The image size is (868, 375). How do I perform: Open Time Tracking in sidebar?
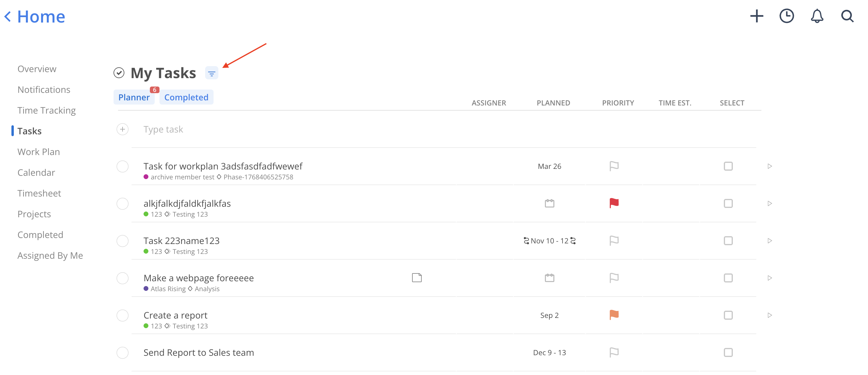tap(47, 110)
